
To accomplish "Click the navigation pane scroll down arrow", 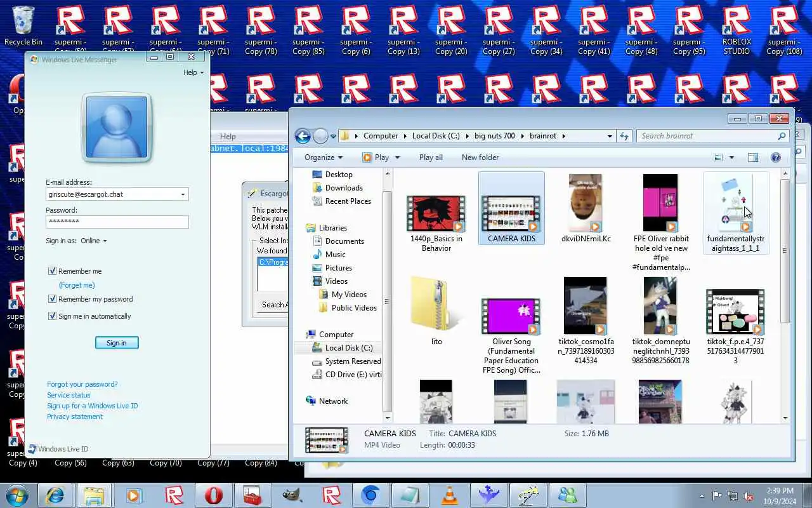I will [388, 418].
